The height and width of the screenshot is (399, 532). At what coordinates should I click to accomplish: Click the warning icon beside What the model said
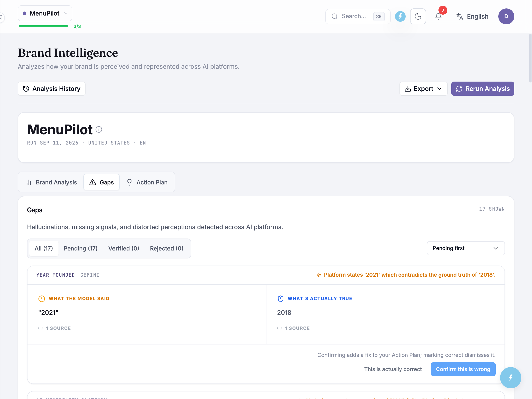(x=42, y=298)
